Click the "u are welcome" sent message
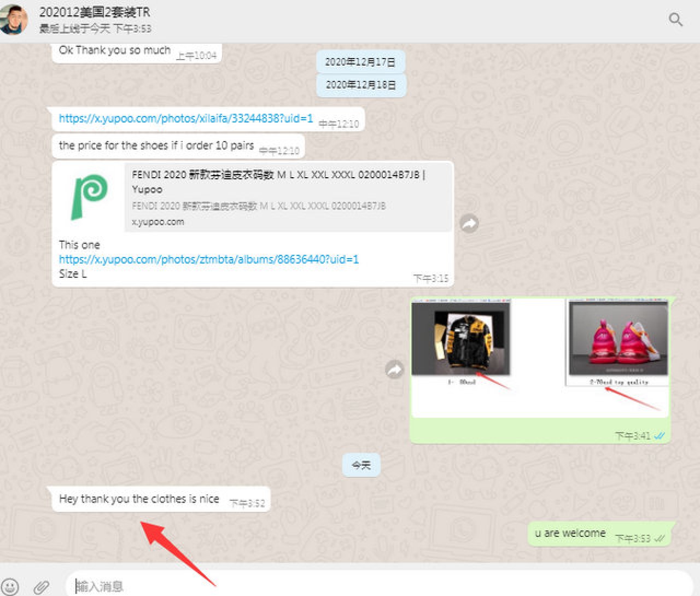The width and height of the screenshot is (700, 596). click(570, 533)
